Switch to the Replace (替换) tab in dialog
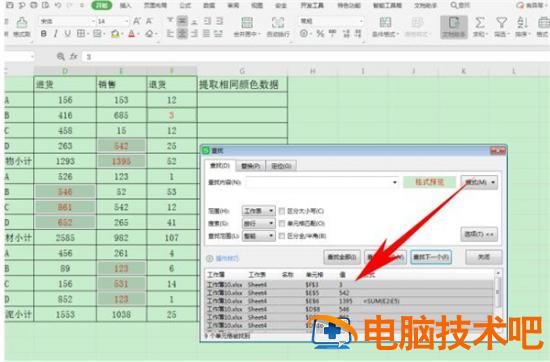550x362 pixels. click(x=250, y=166)
